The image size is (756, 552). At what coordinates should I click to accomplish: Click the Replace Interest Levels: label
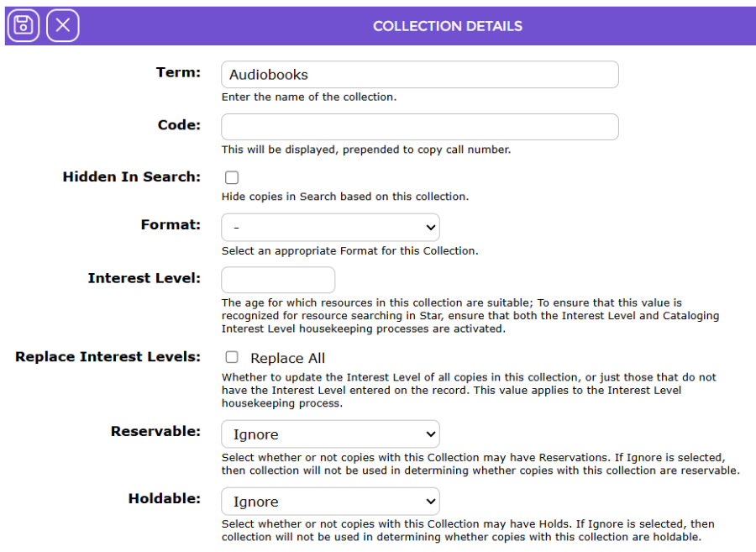[x=108, y=357]
